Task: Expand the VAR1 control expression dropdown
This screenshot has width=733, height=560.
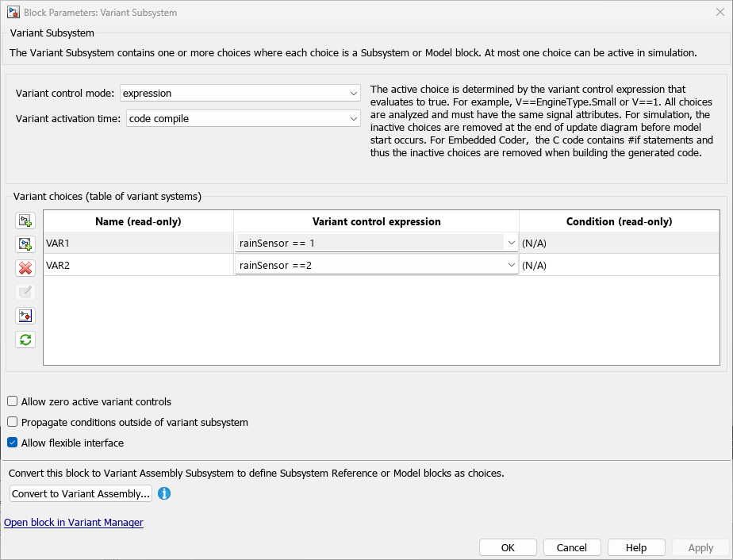Action: (x=512, y=241)
